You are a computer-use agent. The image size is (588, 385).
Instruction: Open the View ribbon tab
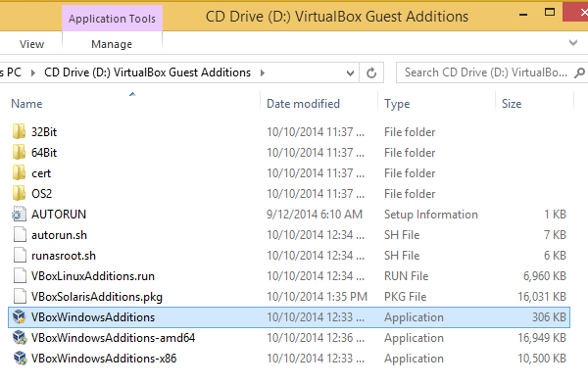pyautogui.click(x=31, y=44)
